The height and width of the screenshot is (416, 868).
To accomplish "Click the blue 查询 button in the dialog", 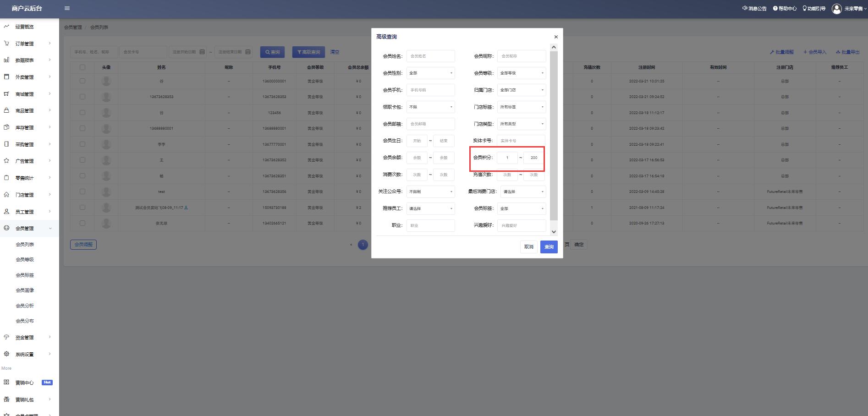I will (549, 246).
